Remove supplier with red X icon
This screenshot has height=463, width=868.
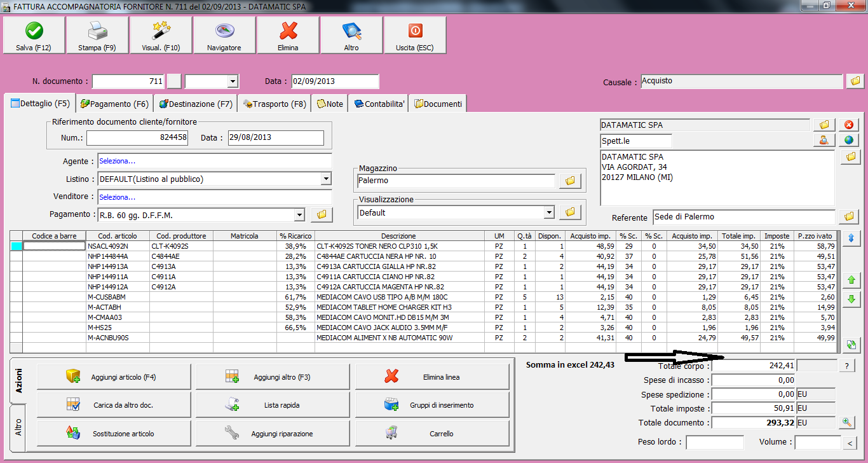(x=848, y=125)
